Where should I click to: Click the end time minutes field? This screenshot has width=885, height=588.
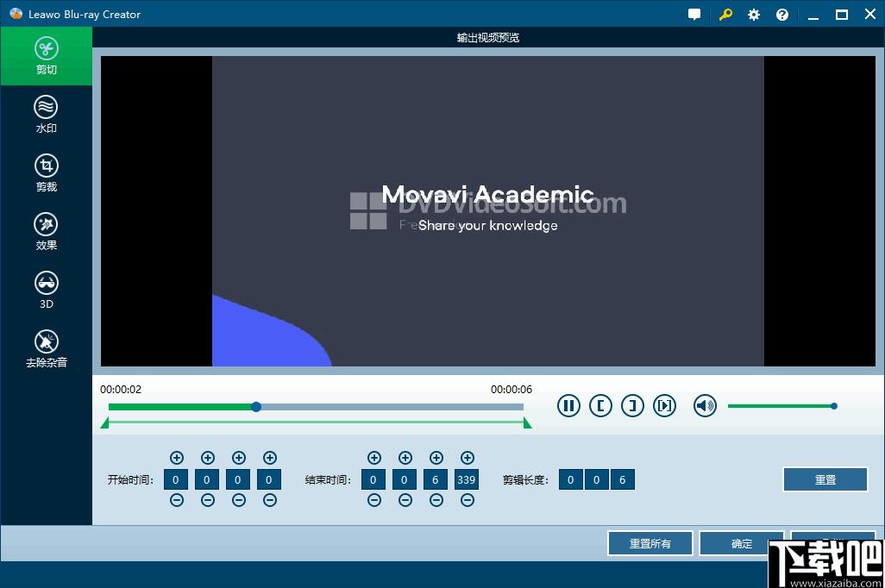405,479
